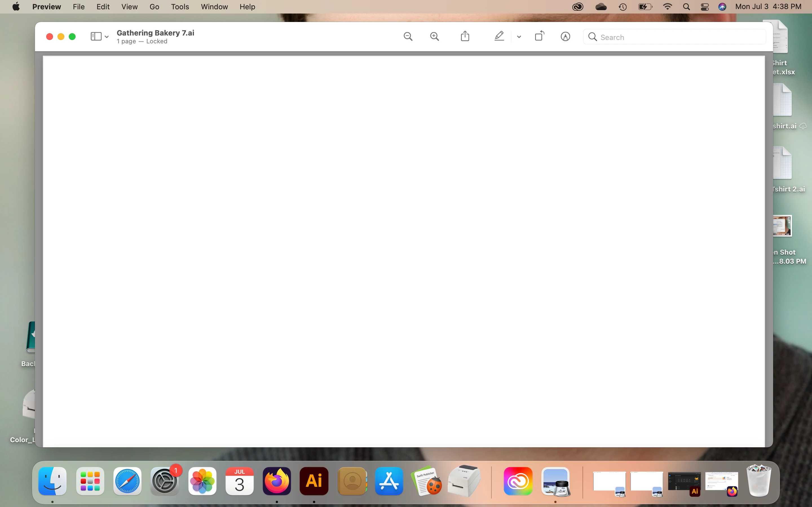Launch Adobe Illustrator from the Dock

[x=314, y=481]
